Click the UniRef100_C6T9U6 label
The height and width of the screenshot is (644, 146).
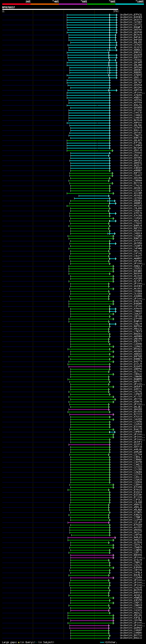pos(131,198)
